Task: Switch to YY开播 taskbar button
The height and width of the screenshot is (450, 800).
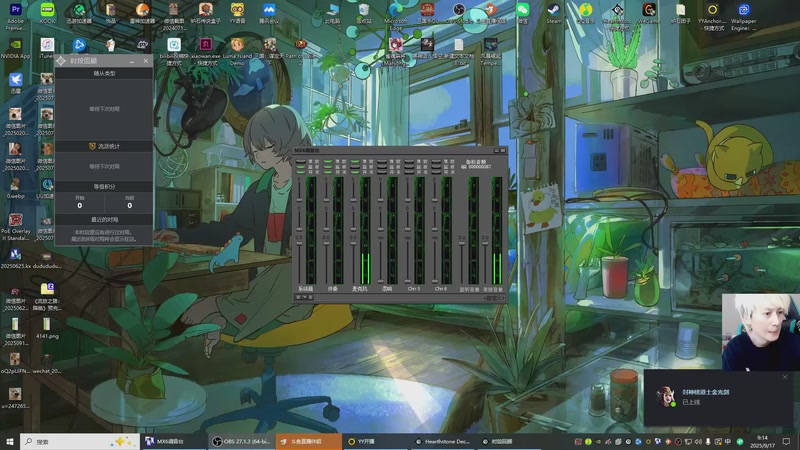Action: pyautogui.click(x=376, y=441)
